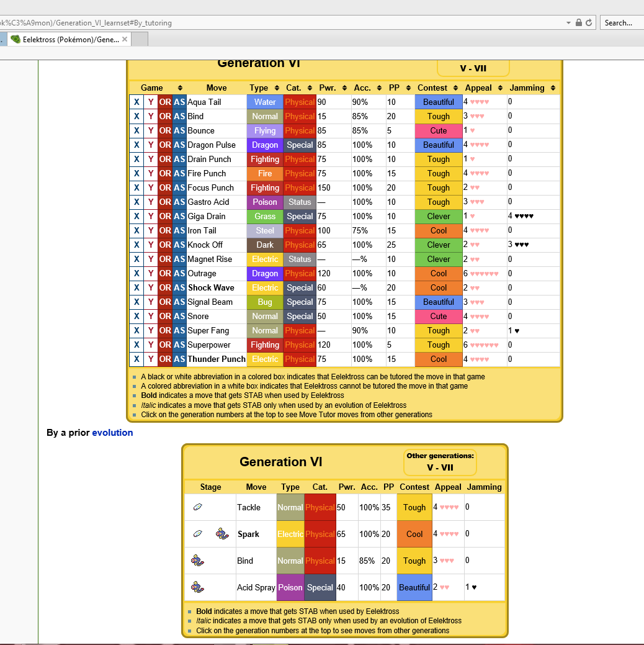
Task: Open the Spark move link
Action: tap(248, 534)
